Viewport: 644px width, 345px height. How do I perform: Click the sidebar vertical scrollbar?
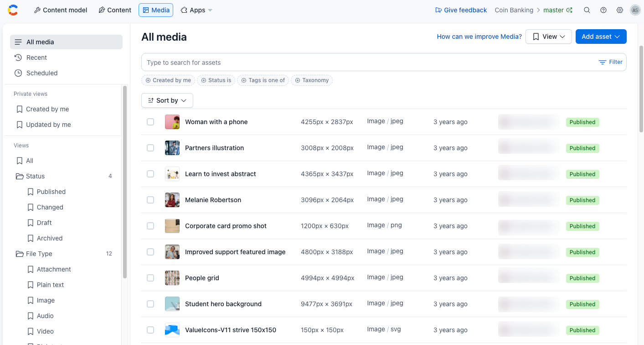tap(125, 182)
